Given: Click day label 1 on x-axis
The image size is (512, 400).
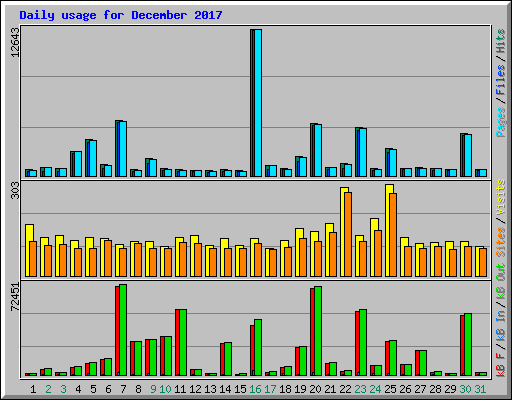Looking at the screenshot, I should click(33, 389).
